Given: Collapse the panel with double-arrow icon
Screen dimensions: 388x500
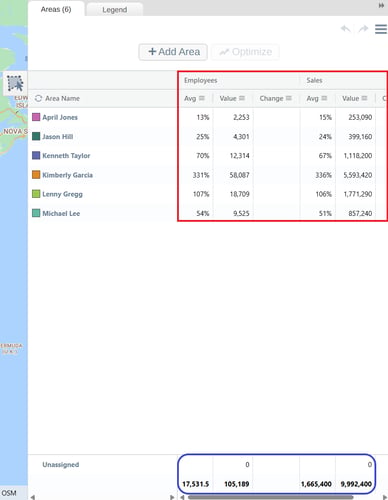Looking at the screenshot, I should coord(381,6).
